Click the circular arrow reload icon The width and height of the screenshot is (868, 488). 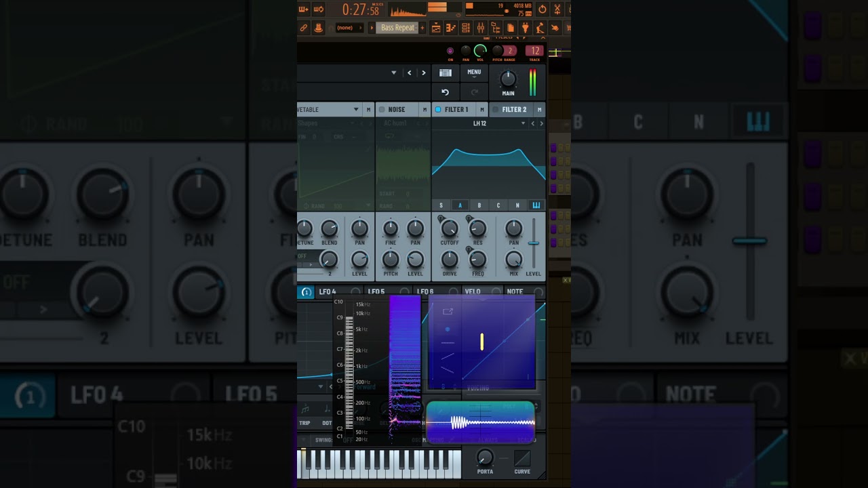(x=542, y=9)
